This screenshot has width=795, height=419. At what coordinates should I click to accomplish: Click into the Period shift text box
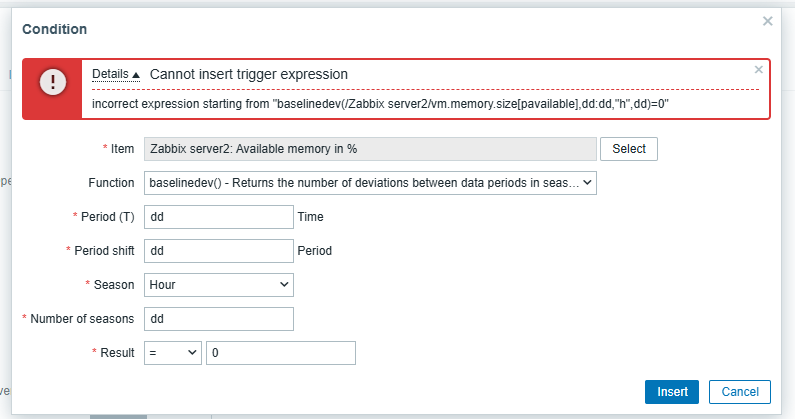[218, 251]
